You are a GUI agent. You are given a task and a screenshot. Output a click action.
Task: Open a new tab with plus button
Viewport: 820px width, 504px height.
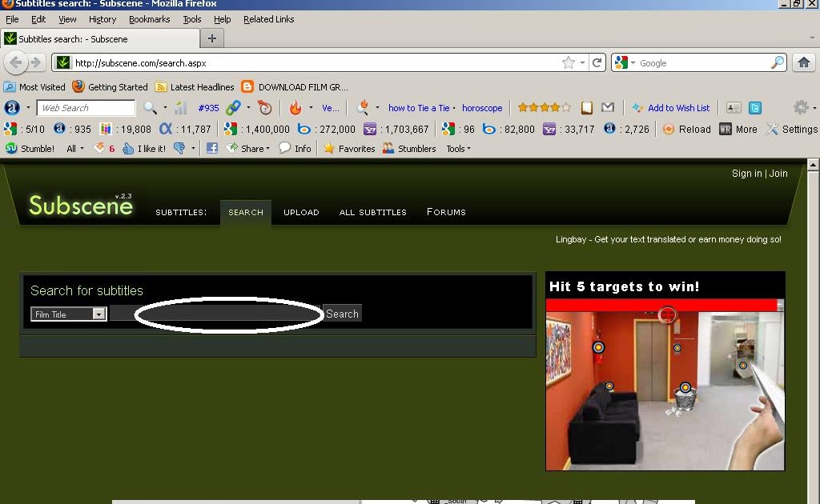(211, 38)
